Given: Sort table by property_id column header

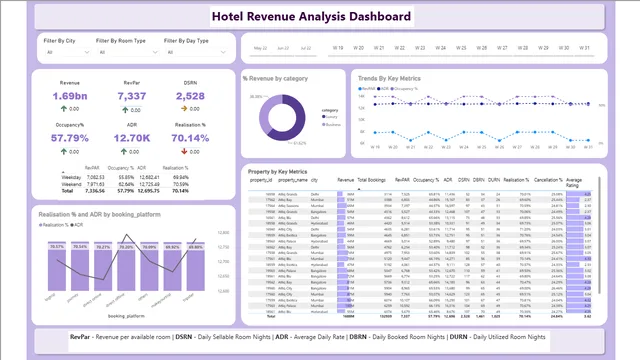Looking at the screenshot, I should click(x=261, y=180).
